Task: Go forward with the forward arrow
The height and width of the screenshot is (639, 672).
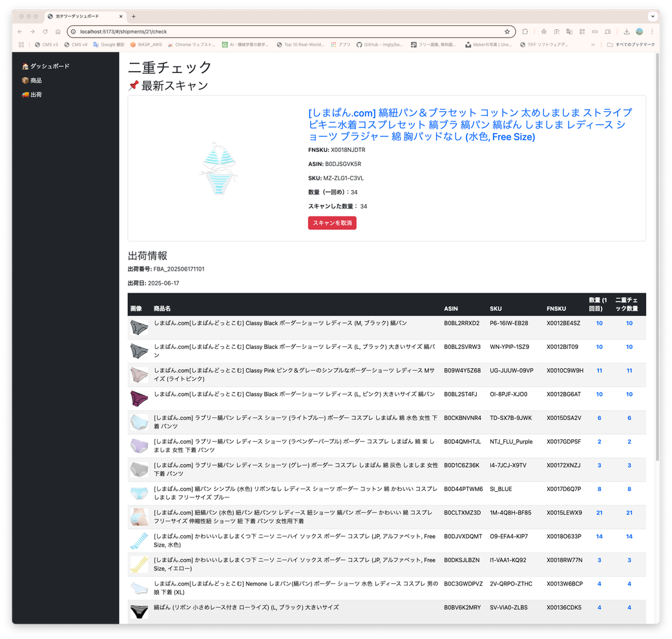Action: pyautogui.click(x=32, y=32)
